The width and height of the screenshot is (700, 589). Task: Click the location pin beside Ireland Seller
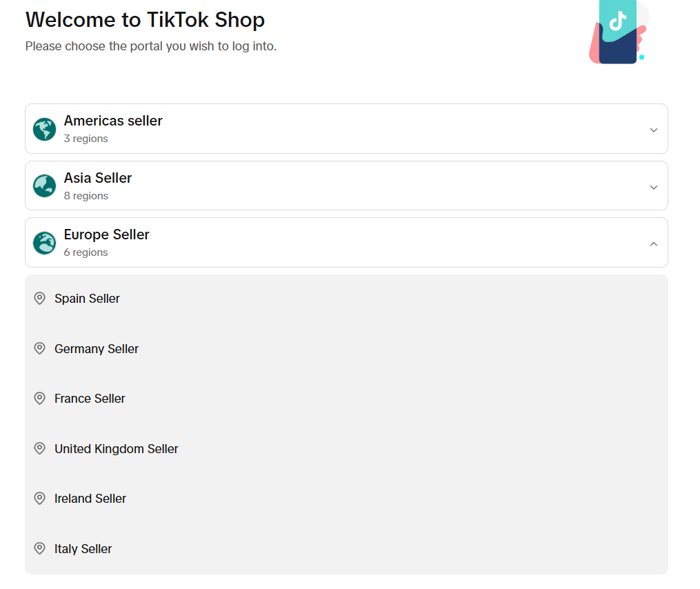pyautogui.click(x=40, y=499)
